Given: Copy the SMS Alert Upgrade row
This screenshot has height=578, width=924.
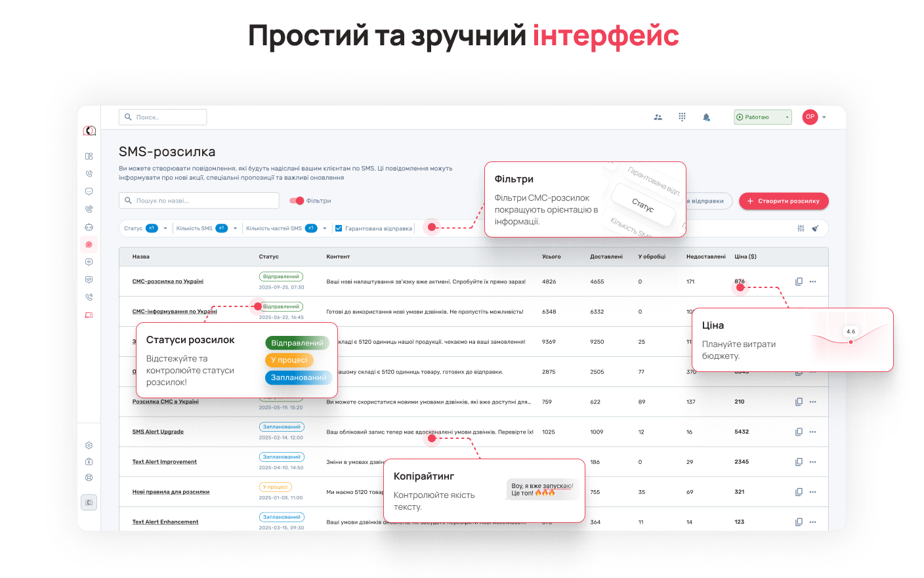Looking at the screenshot, I should point(799,432).
